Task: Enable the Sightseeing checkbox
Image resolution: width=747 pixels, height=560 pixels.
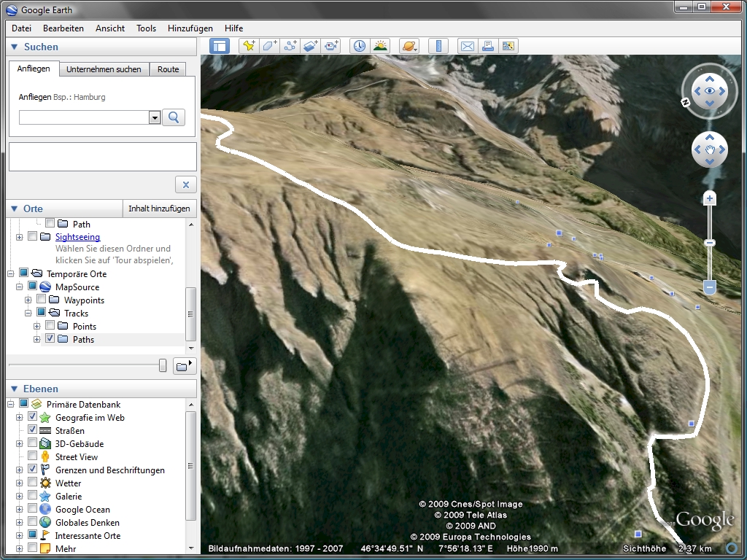Action: [x=32, y=236]
